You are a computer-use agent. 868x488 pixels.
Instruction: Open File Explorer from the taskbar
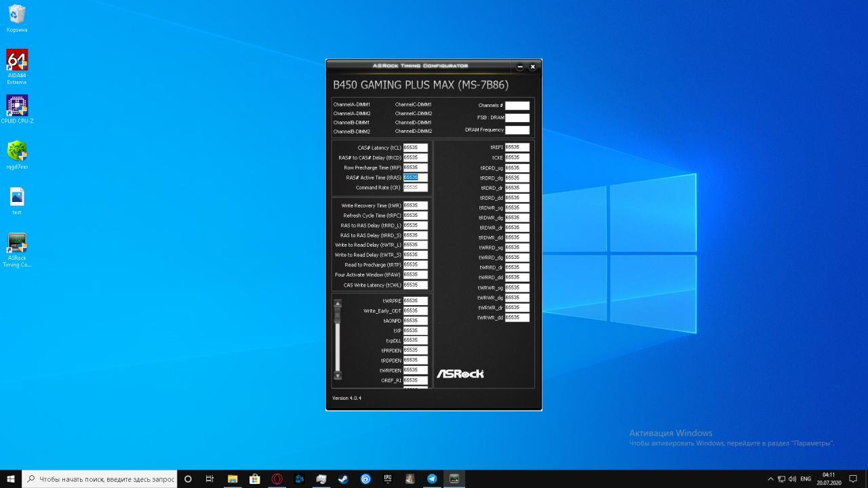point(233,479)
